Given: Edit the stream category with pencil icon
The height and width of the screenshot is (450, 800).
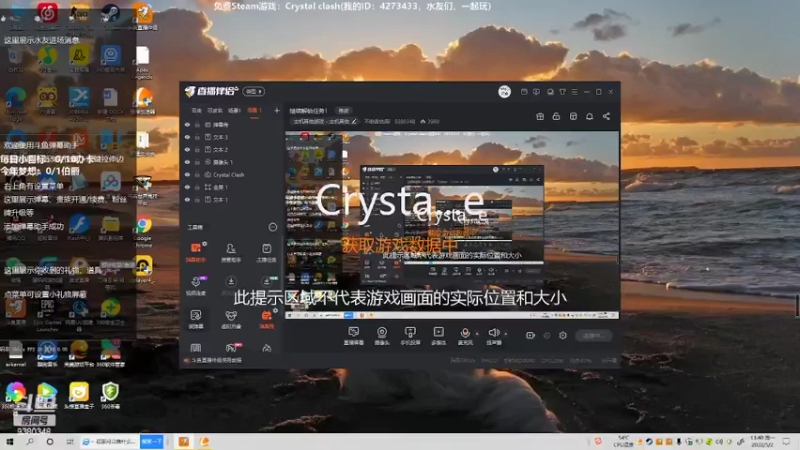Looking at the screenshot, I should tap(354, 121).
